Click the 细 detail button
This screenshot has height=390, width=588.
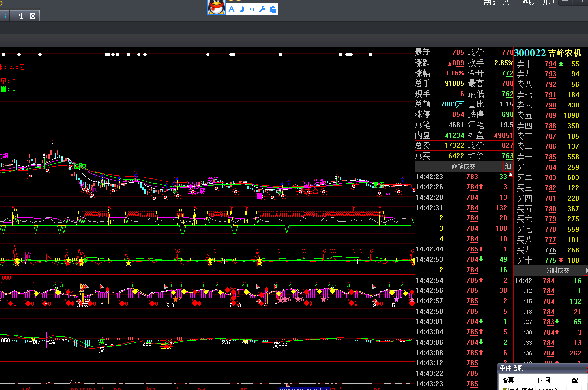point(508,166)
